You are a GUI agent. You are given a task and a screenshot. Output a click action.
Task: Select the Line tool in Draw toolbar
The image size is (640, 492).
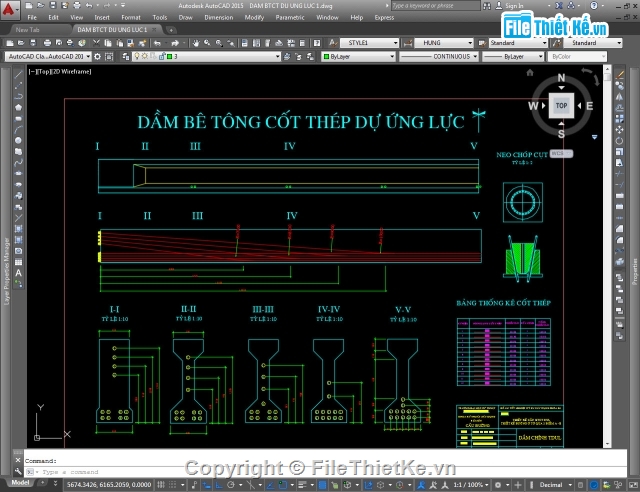click(x=18, y=75)
